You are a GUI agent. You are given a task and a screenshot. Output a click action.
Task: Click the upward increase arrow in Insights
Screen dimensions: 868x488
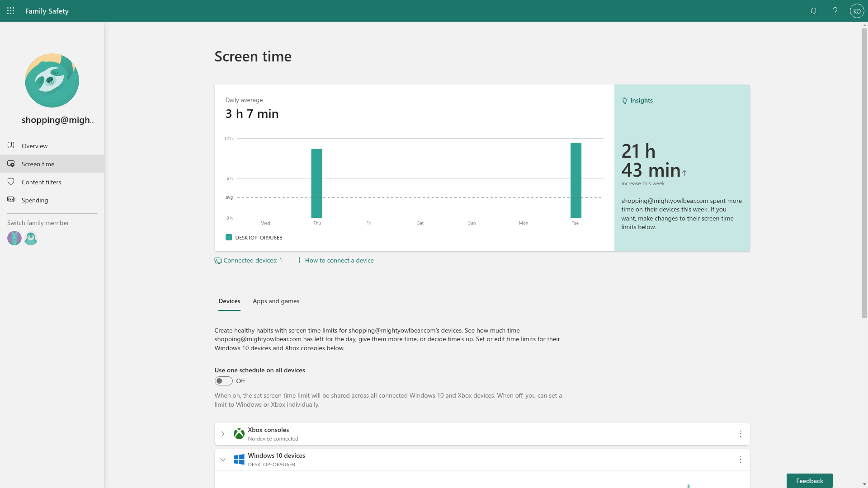(684, 173)
